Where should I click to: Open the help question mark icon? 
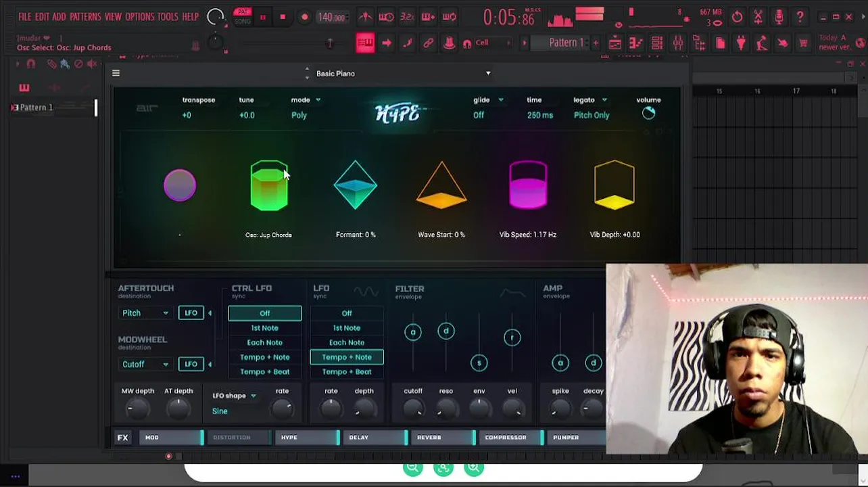(800, 17)
